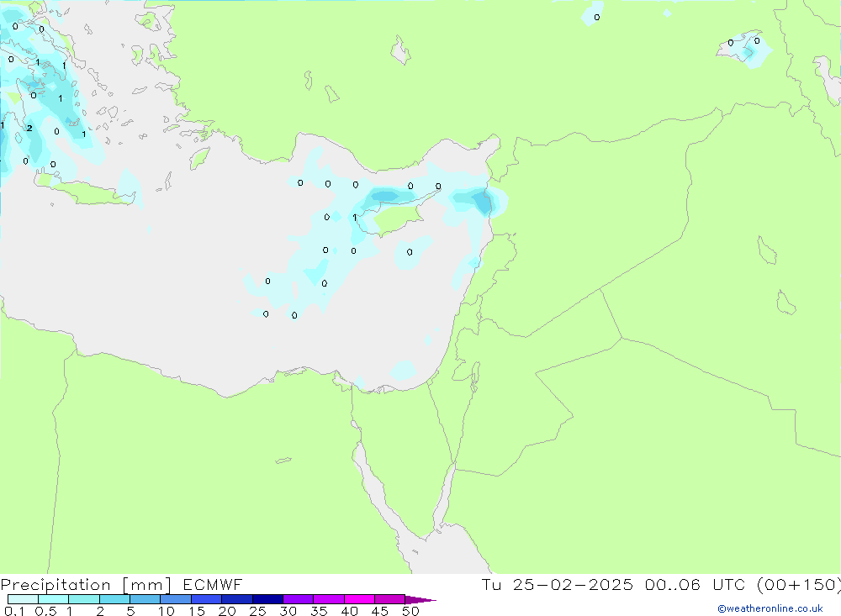The width and height of the screenshot is (841, 616).
Task: Click the 'Precipitation [mm]' title text
Action: (86, 585)
